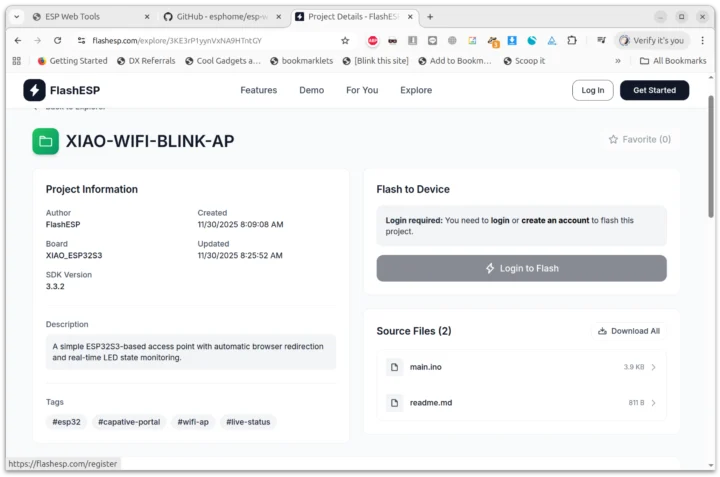
Task: Open the For You nav item
Action: tap(362, 90)
